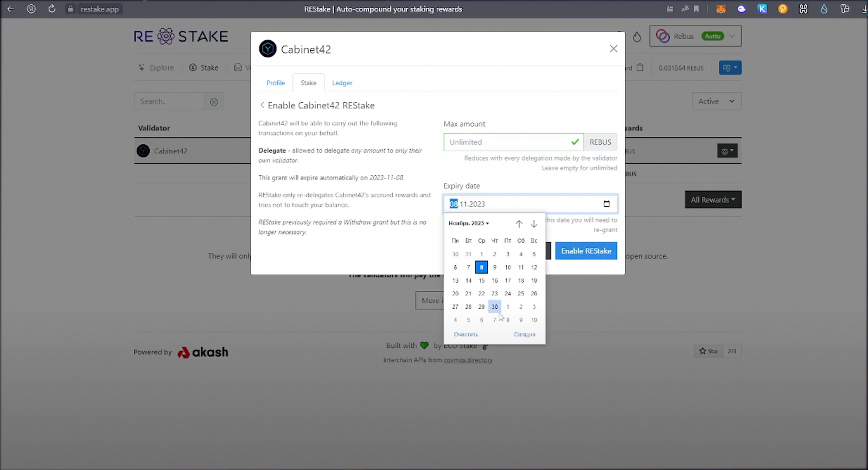Click the akash logo link
Viewport: 868px width, 470px height.
203,352
